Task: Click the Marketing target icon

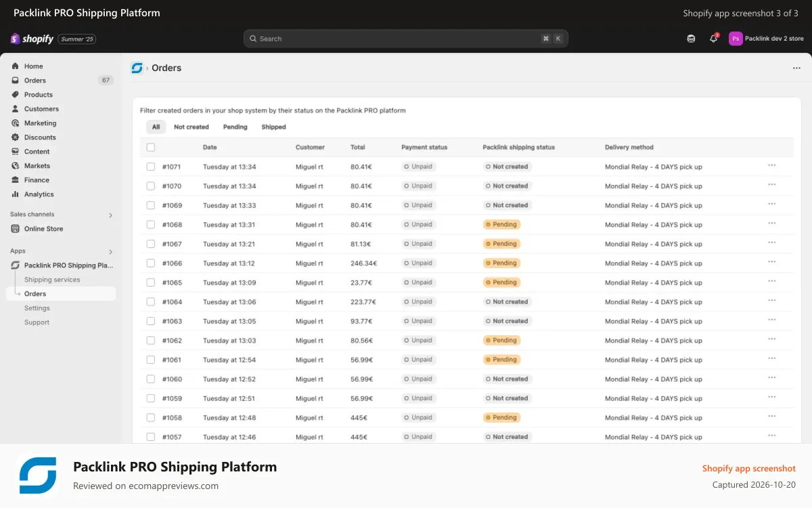Action: (16, 123)
